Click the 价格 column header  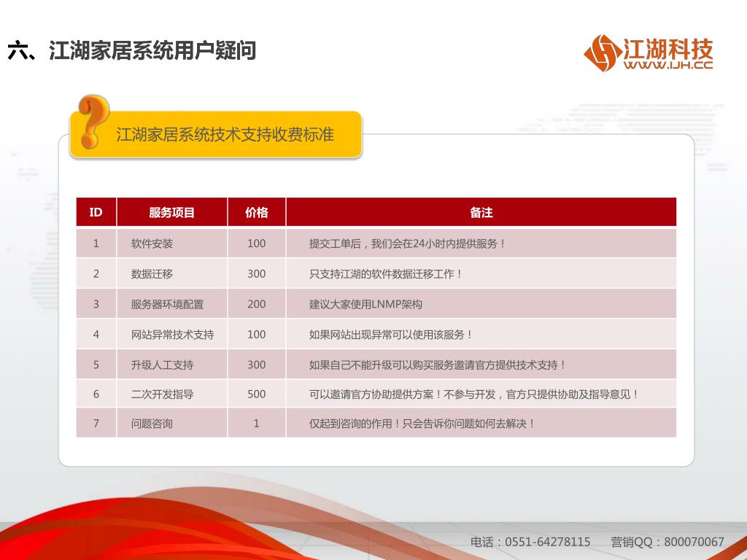tap(256, 212)
